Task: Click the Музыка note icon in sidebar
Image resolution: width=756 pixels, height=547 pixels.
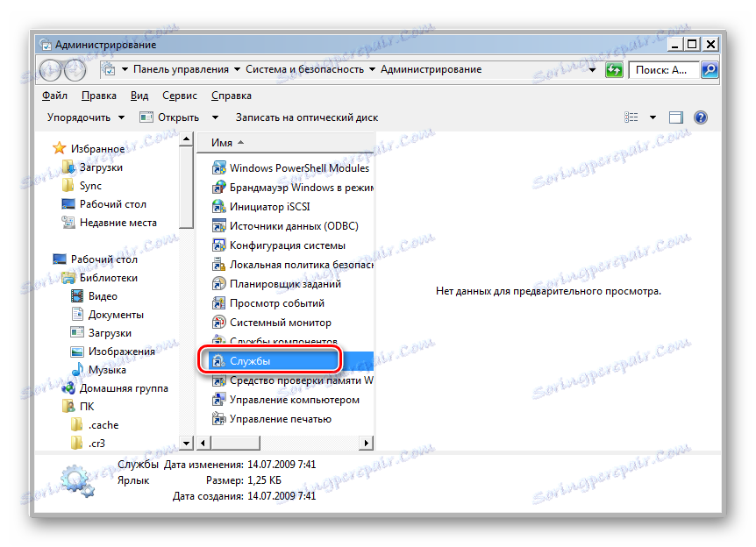Action: pyautogui.click(x=77, y=369)
